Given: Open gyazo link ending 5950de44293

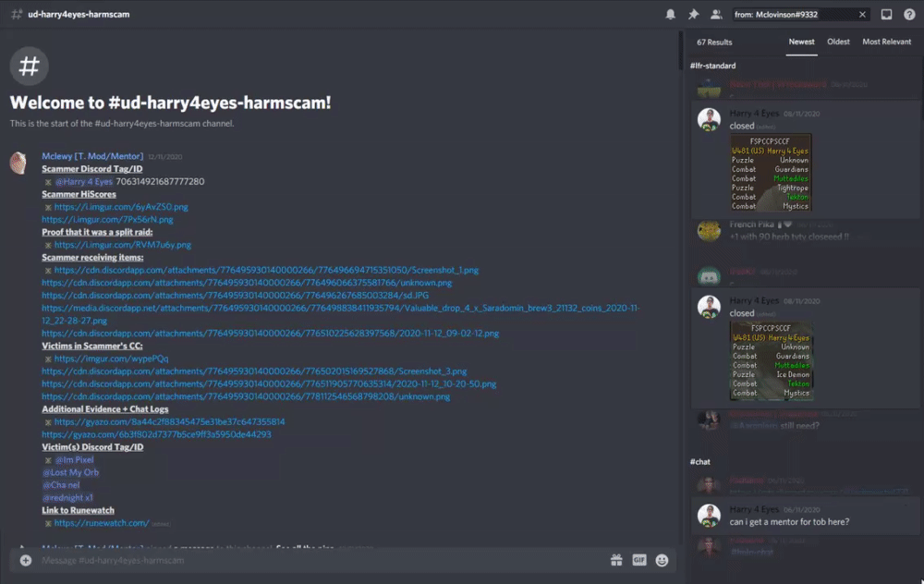Looking at the screenshot, I should pos(157,434).
